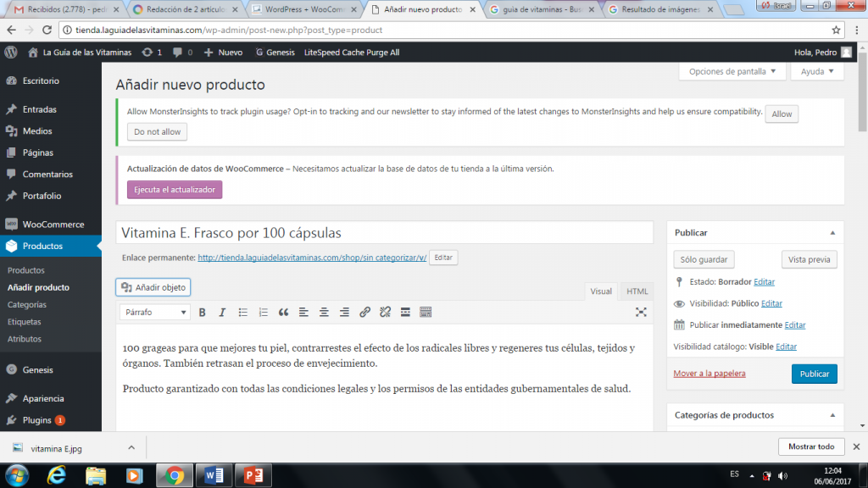The width and height of the screenshot is (868, 488).
Task: Open Categorías submenu under Productos
Action: 27,304
